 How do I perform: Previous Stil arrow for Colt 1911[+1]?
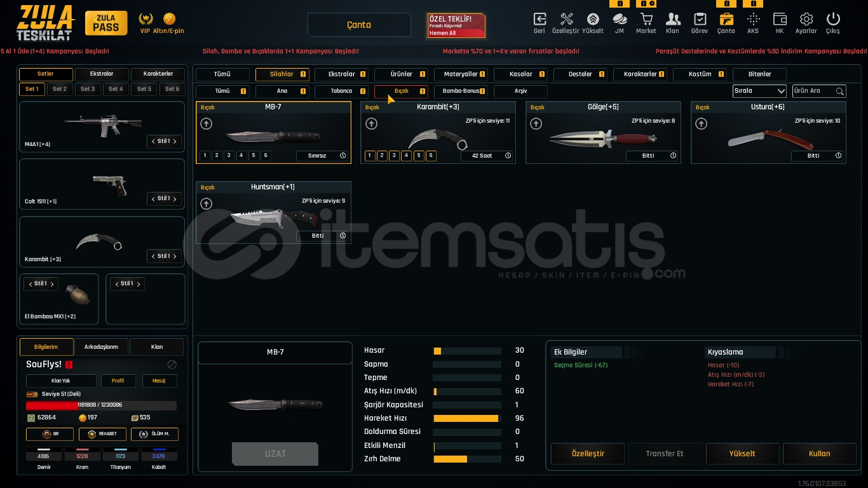(153, 198)
